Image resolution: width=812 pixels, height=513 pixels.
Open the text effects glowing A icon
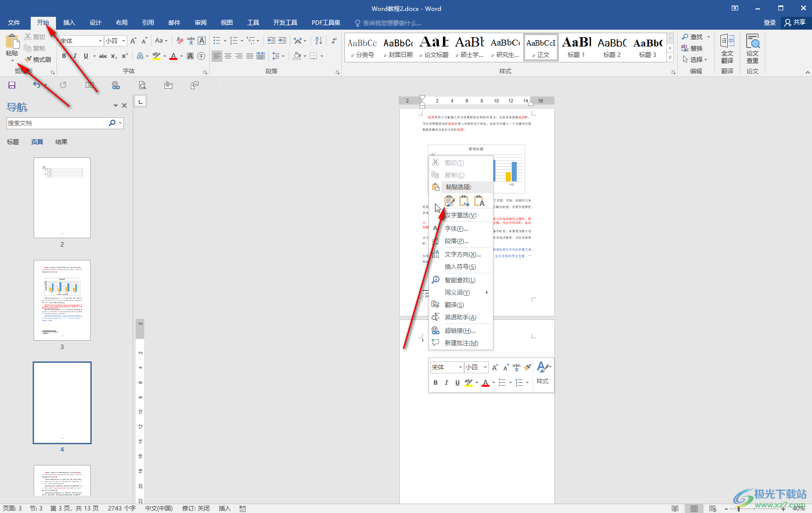click(x=140, y=56)
